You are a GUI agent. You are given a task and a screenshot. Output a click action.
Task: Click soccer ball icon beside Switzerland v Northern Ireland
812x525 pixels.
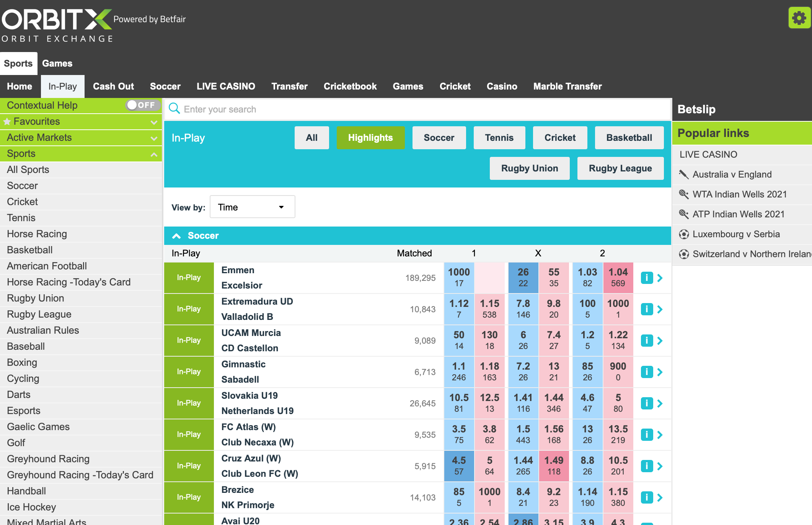[684, 254]
